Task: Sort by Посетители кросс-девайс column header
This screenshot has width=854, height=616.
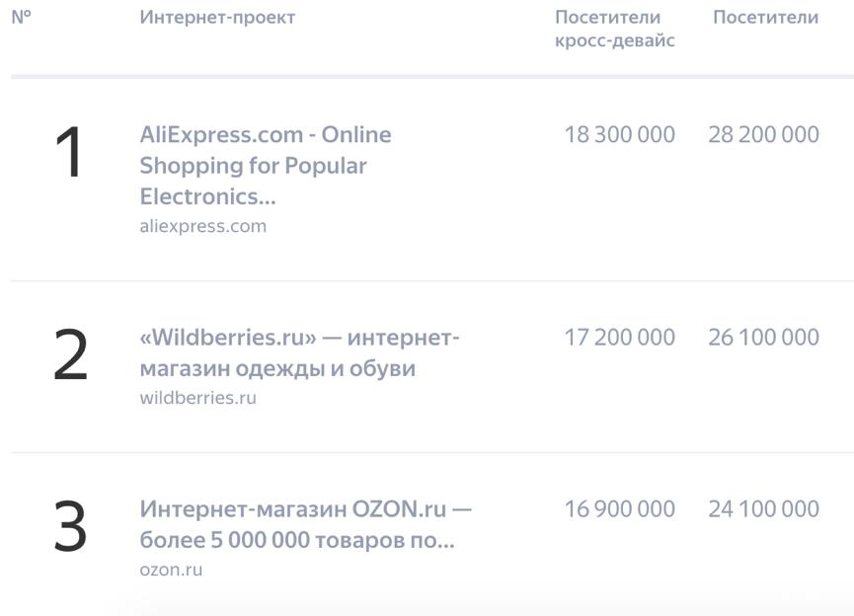Action: coord(614,29)
